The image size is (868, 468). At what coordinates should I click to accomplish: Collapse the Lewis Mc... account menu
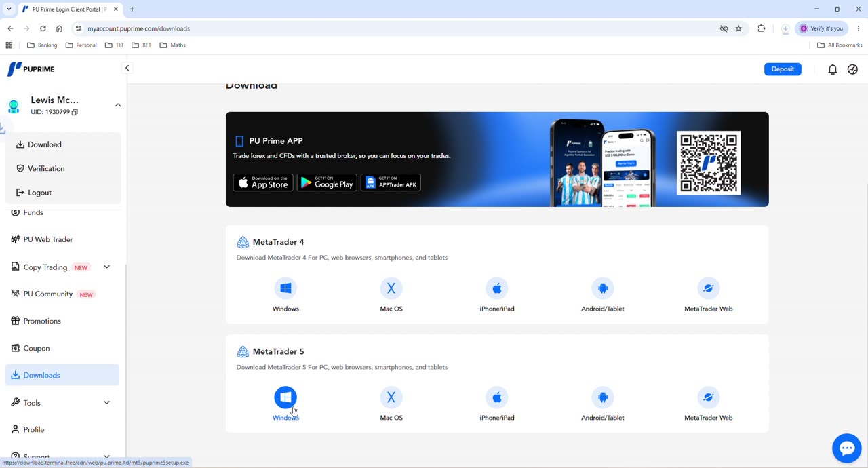click(x=118, y=105)
